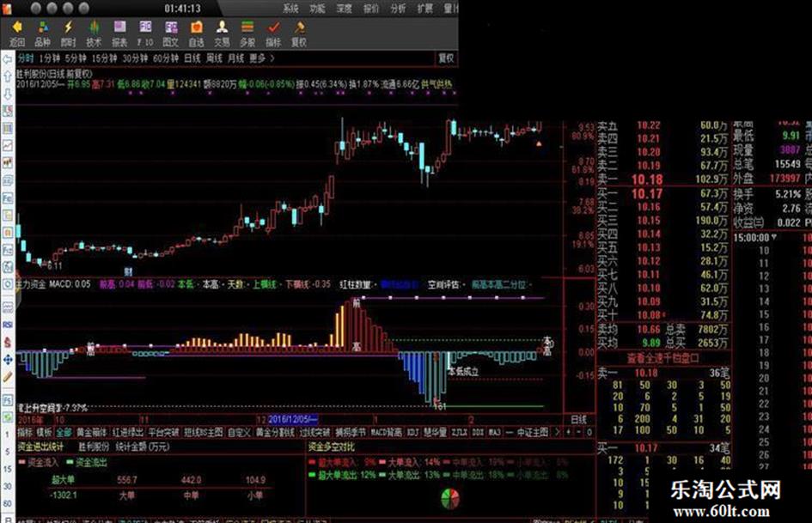Click the 卖一 price 10.18

point(647,179)
